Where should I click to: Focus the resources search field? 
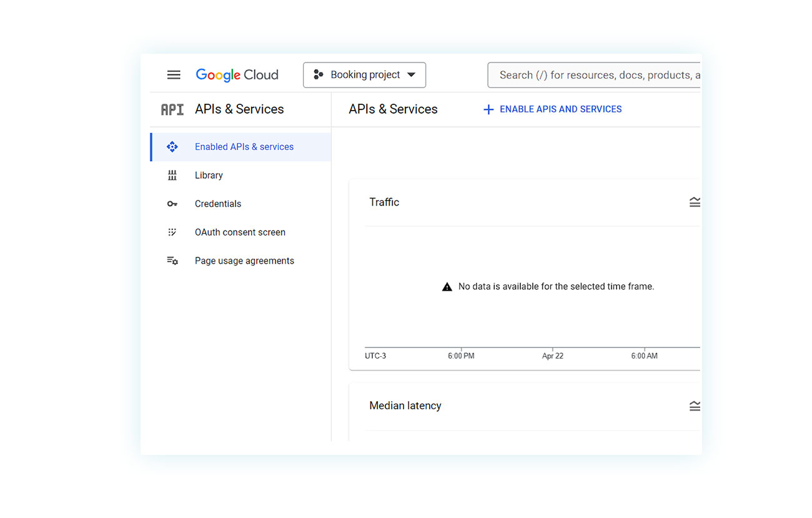[x=593, y=75]
